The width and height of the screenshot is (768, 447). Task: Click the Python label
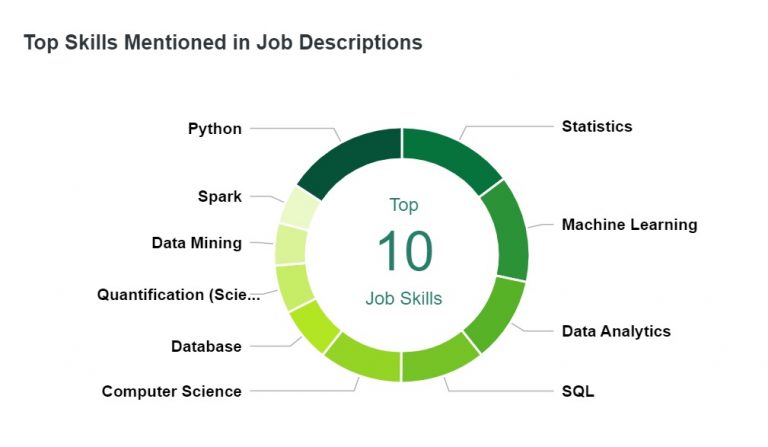[x=215, y=129]
